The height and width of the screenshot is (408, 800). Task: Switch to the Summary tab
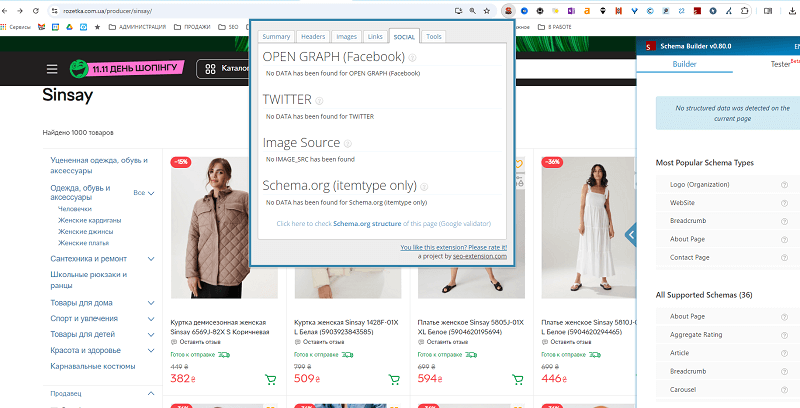[276, 36]
